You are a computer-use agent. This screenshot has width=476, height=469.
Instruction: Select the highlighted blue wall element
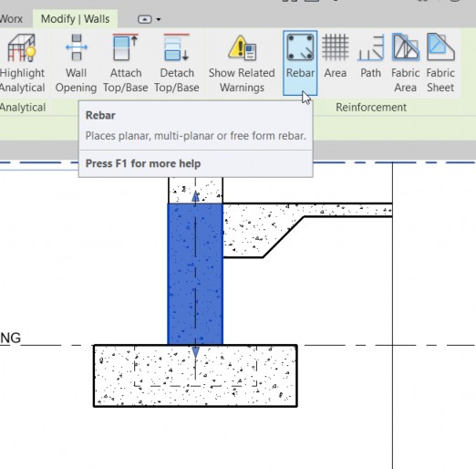(x=195, y=274)
